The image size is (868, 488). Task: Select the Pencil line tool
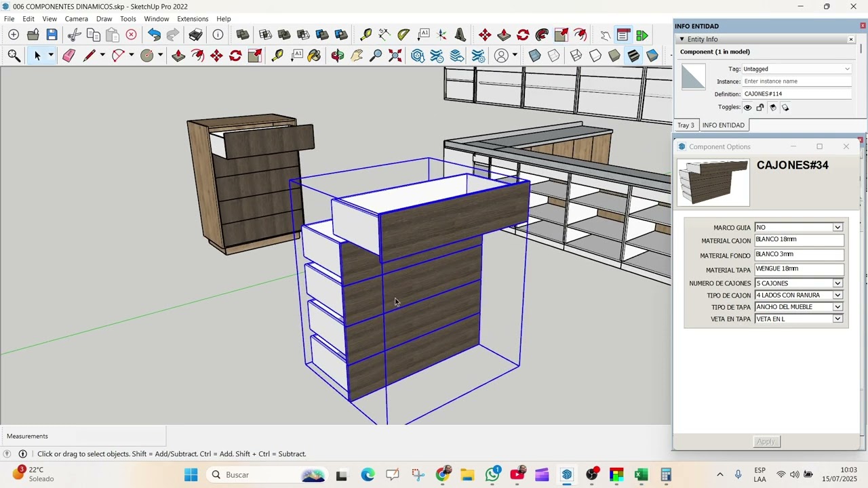coord(88,56)
